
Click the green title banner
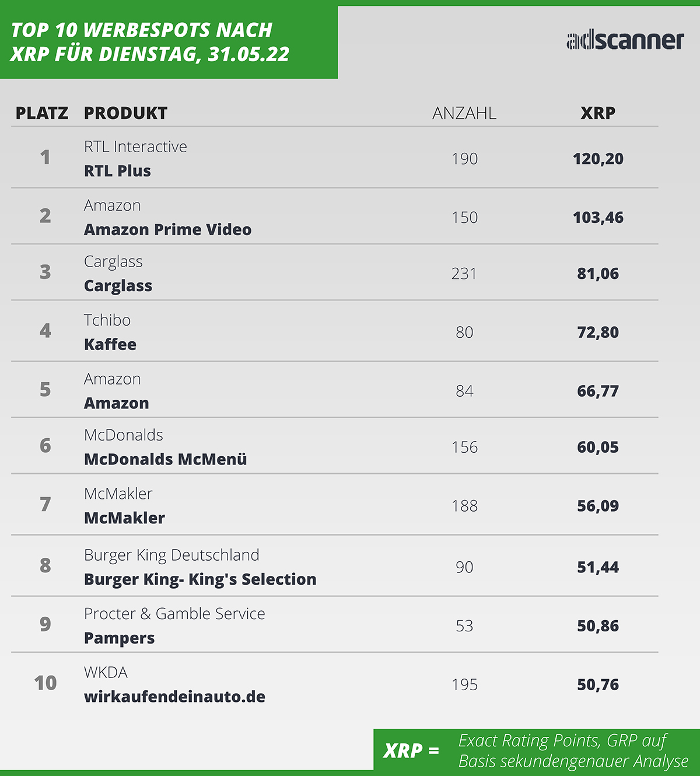[x=169, y=42]
